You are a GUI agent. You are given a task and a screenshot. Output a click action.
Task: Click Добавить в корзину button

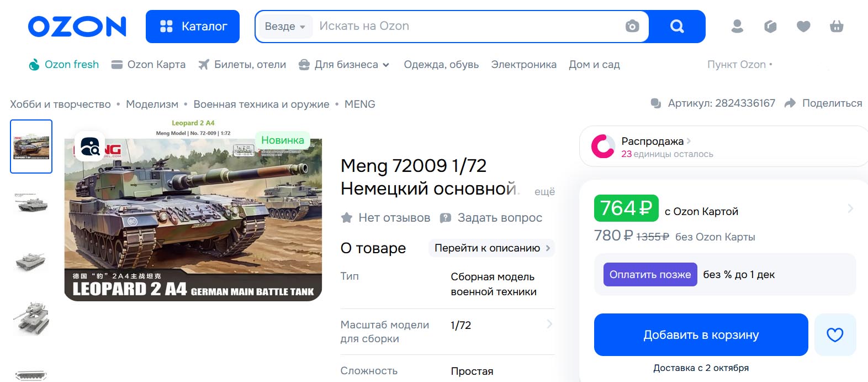point(701,334)
